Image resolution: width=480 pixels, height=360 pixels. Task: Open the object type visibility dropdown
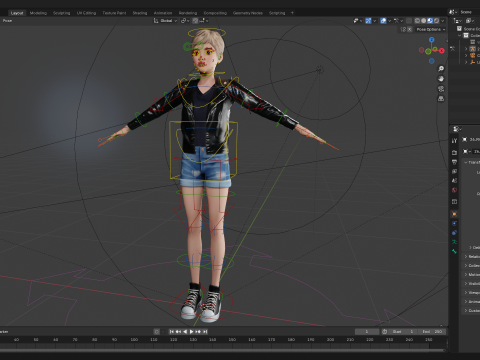tap(357, 21)
